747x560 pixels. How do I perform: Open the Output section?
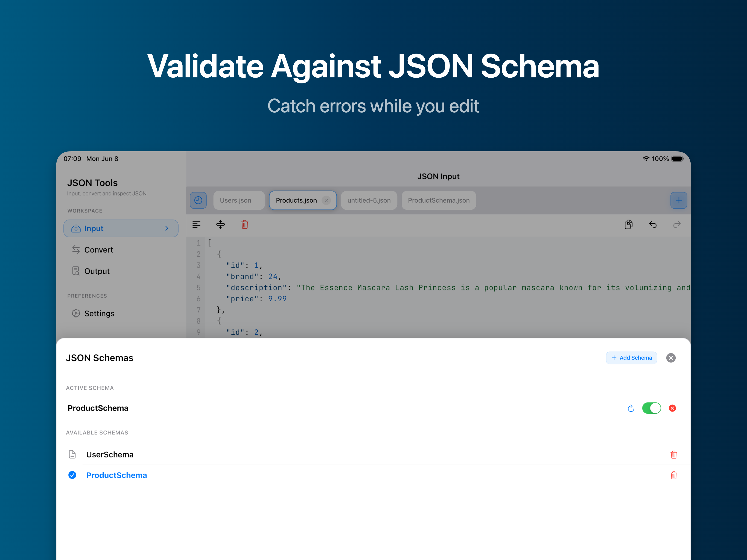(x=121, y=271)
